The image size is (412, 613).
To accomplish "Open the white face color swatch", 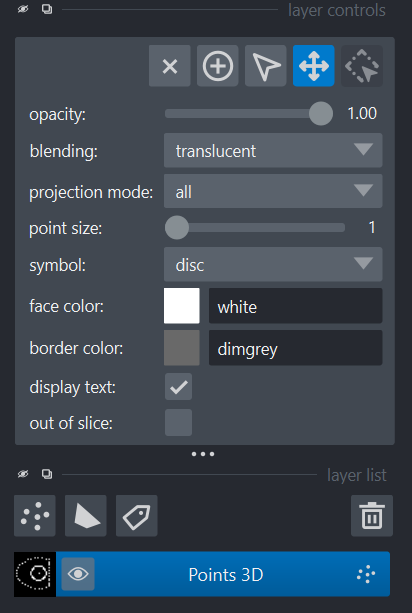I will pos(182,306).
